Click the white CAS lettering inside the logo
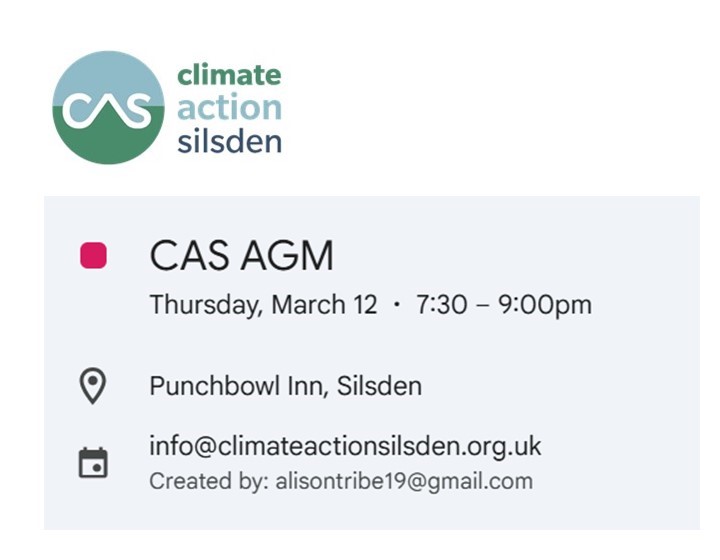The image size is (720, 560). click(107, 112)
